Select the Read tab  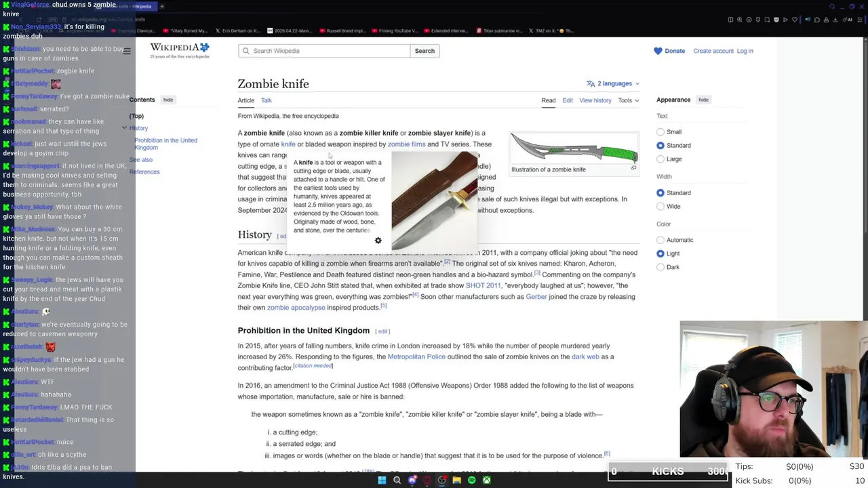click(x=549, y=100)
